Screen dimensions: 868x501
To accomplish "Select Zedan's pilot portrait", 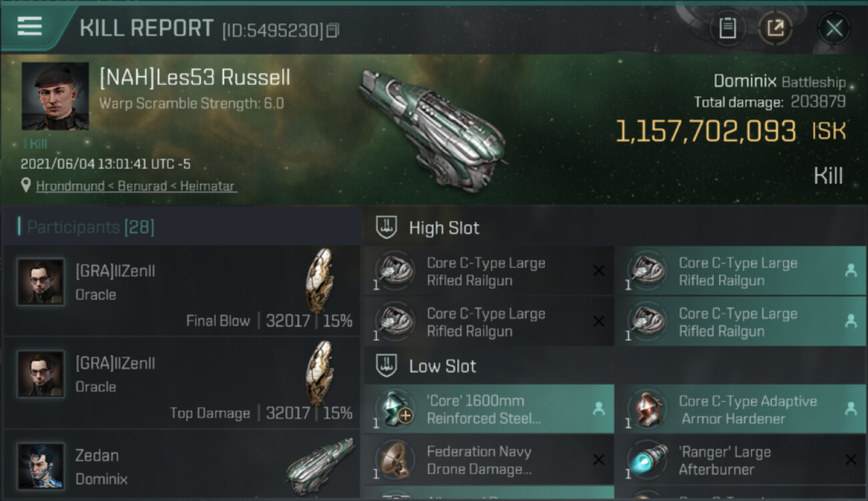I will 41,465.
